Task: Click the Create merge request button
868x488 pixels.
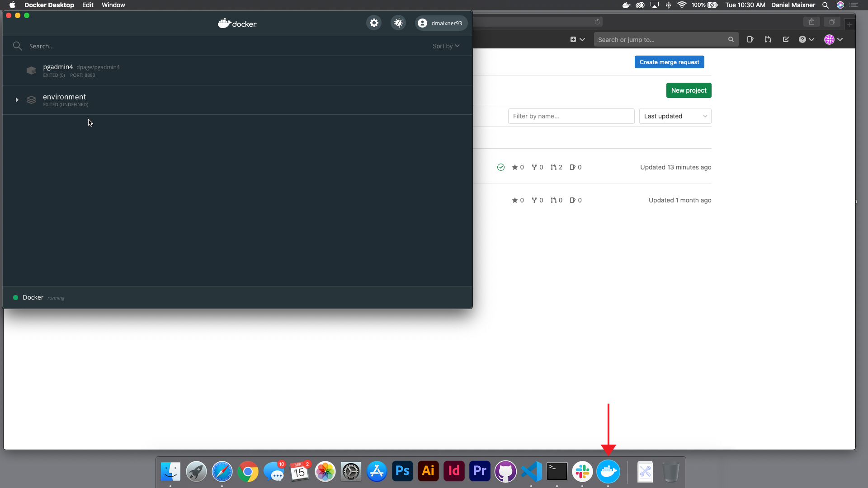Action: (x=669, y=62)
